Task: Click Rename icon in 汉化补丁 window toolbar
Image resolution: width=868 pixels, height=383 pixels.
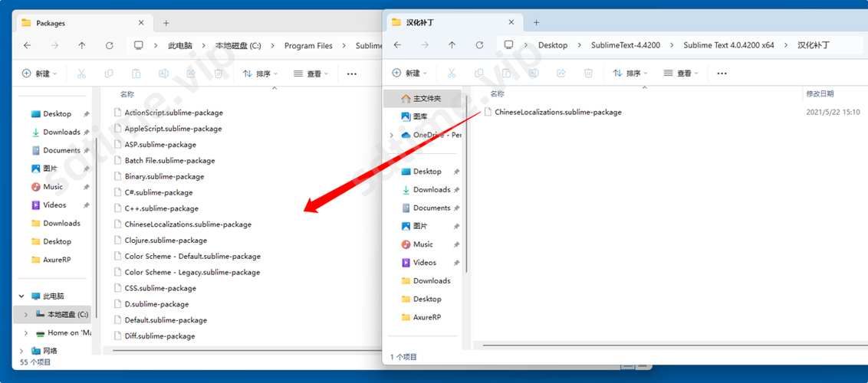Action: pyautogui.click(x=534, y=73)
